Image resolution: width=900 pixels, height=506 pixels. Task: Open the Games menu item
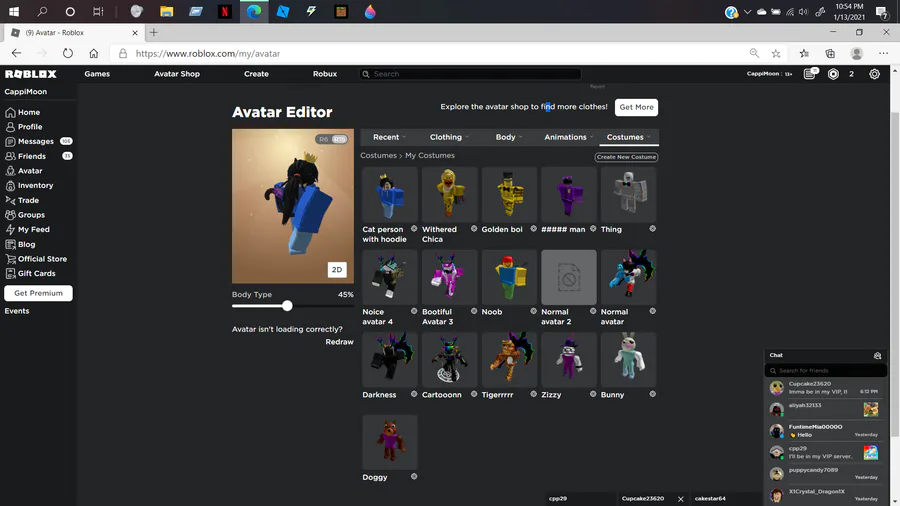point(97,74)
